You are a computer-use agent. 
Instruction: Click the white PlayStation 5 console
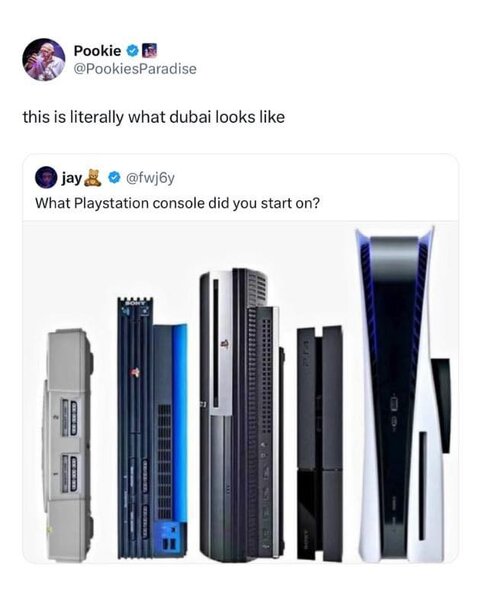tap(403, 394)
